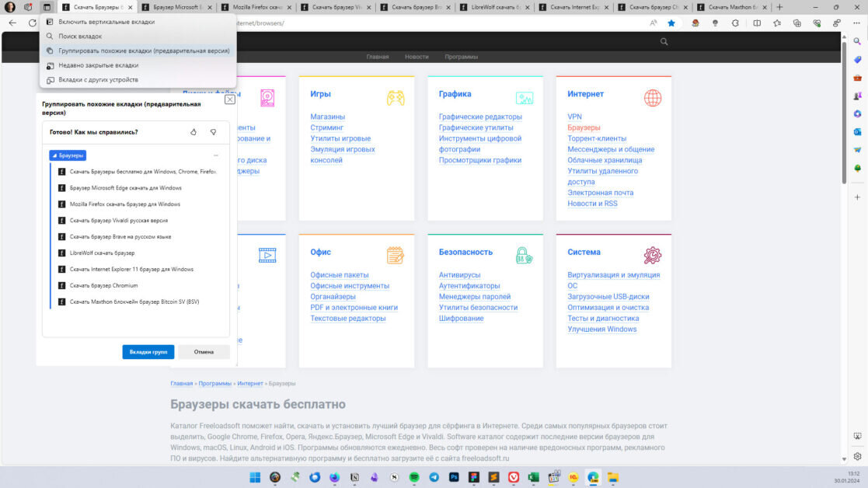
Task: Click the Graphics category image icon
Action: point(525,98)
